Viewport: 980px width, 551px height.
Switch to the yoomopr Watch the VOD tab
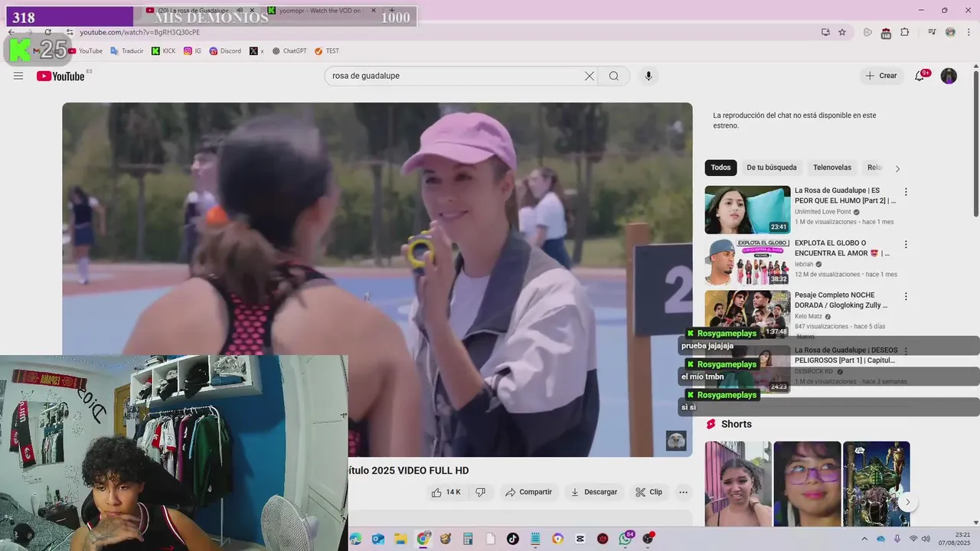click(x=322, y=11)
